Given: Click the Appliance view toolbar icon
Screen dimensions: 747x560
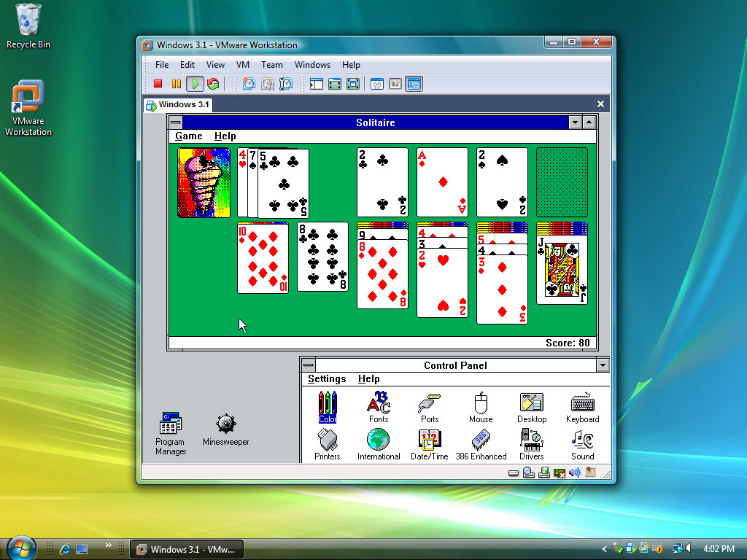Looking at the screenshot, I should [x=395, y=84].
